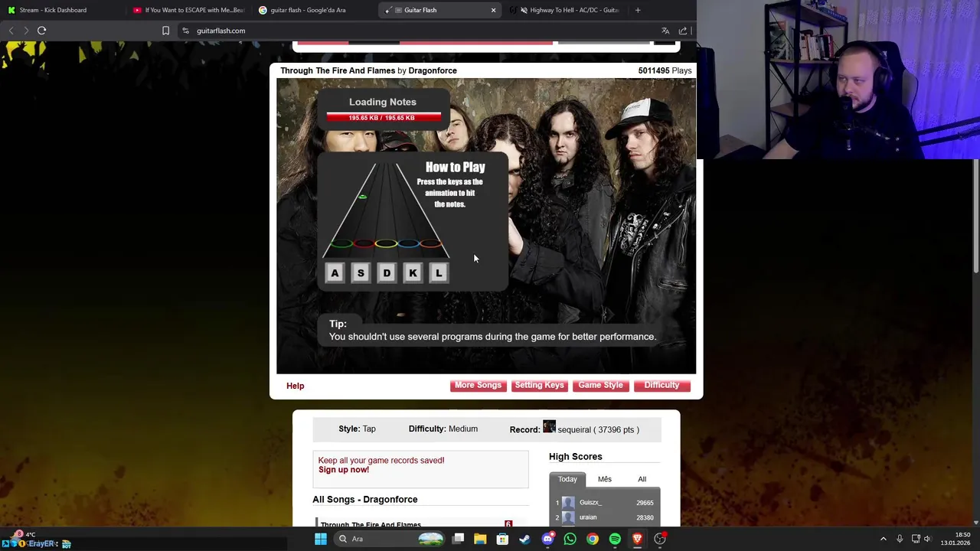
Task: Click the D key tile
Action: coord(387,273)
